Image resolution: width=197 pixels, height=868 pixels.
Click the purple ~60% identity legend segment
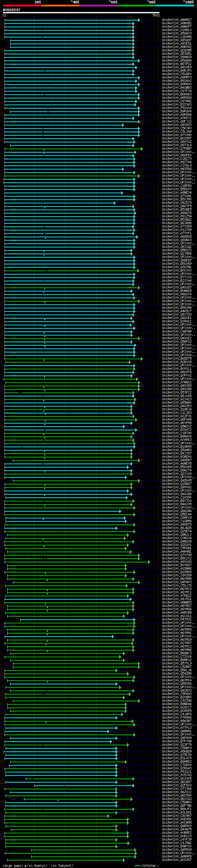(99, 6)
